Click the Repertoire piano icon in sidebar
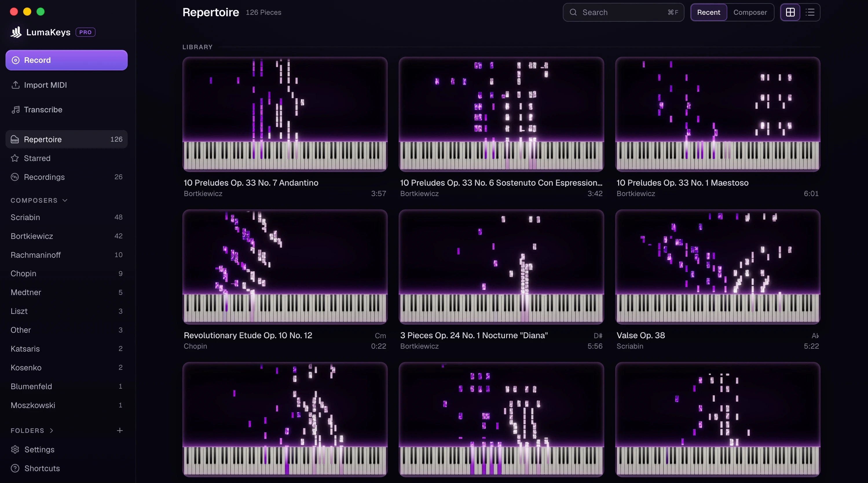 pyautogui.click(x=15, y=139)
